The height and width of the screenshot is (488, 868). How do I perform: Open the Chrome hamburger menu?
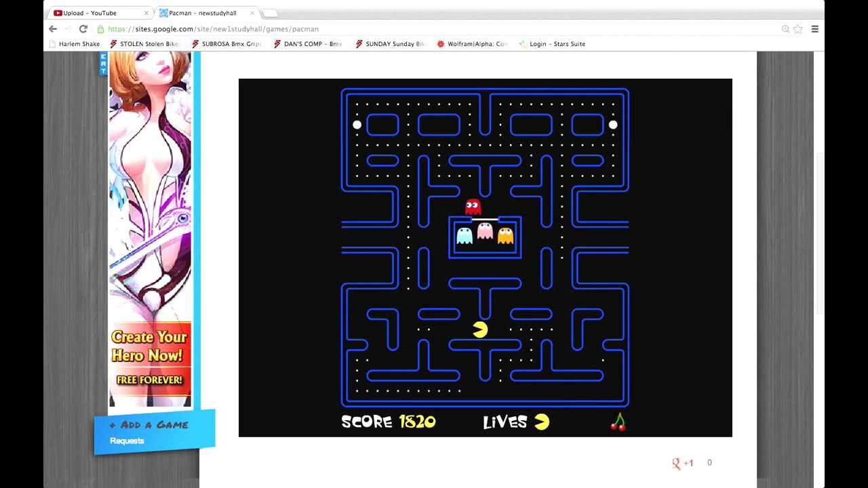pyautogui.click(x=814, y=29)
